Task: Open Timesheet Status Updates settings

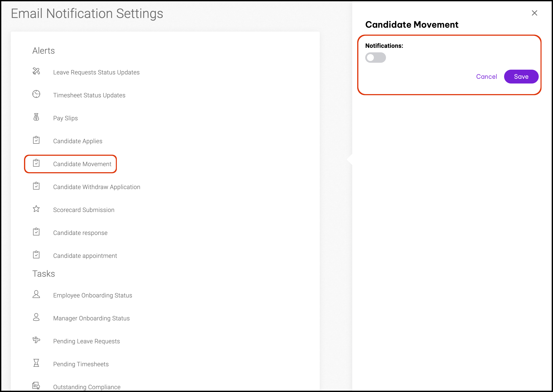Action: 89,95
